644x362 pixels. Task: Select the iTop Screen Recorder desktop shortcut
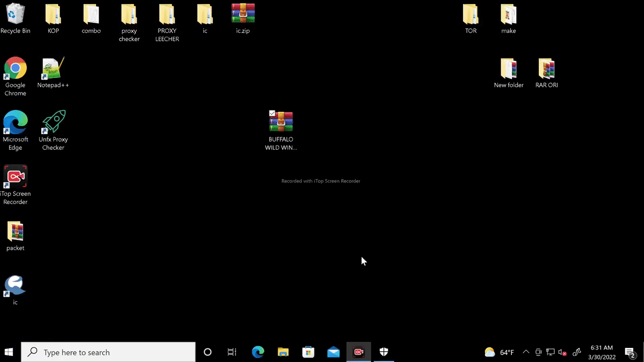pyautogui.click(x=15, y=177)
